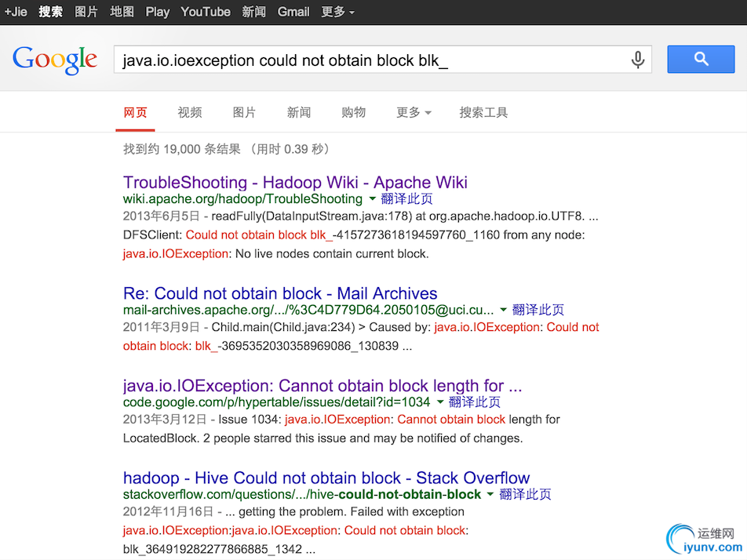Switch to the 购物 results tab
747x560 pixels.
[x=353, y=112]
